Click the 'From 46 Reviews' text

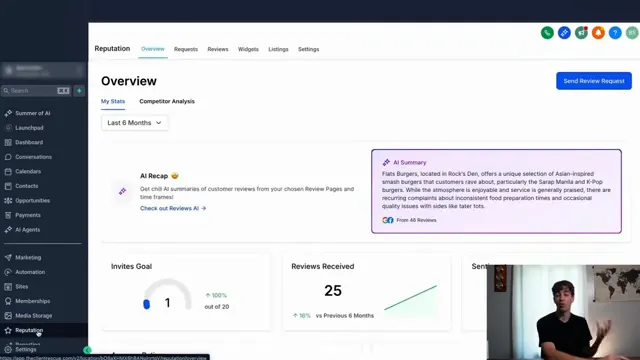(x=416, y=220)
